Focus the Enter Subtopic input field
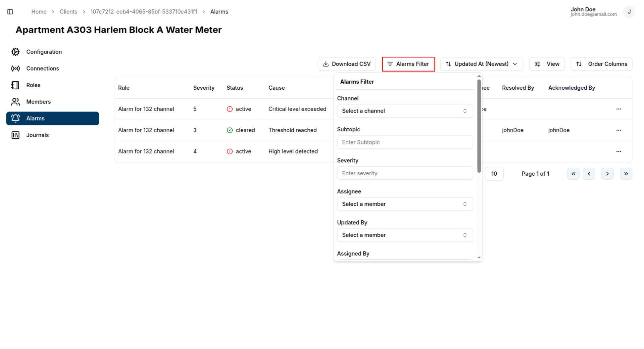 (x=405, y=142)
